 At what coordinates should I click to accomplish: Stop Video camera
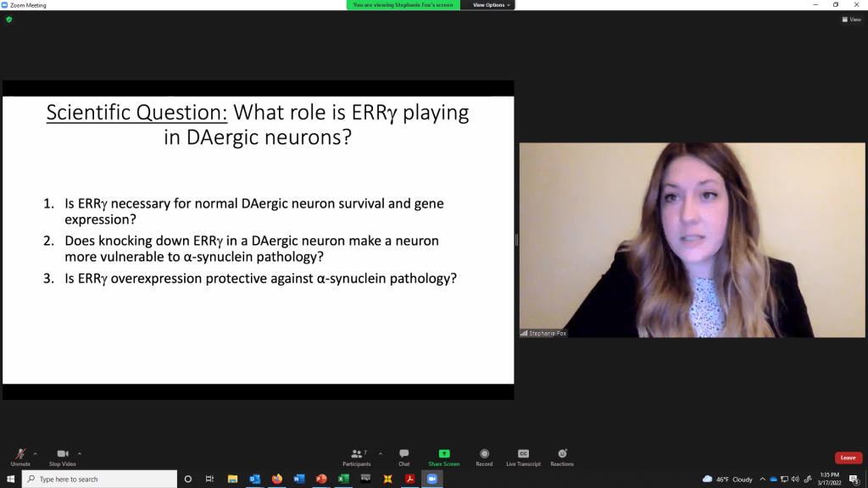pos(62,456)
